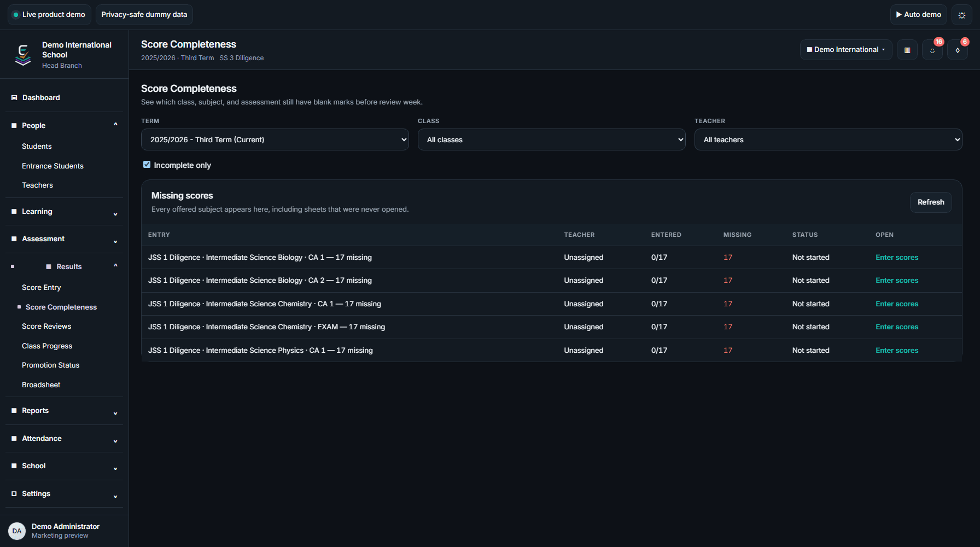Open Score Entry page
The width and height of the screenshot is (980, 547).
(42, 288)
